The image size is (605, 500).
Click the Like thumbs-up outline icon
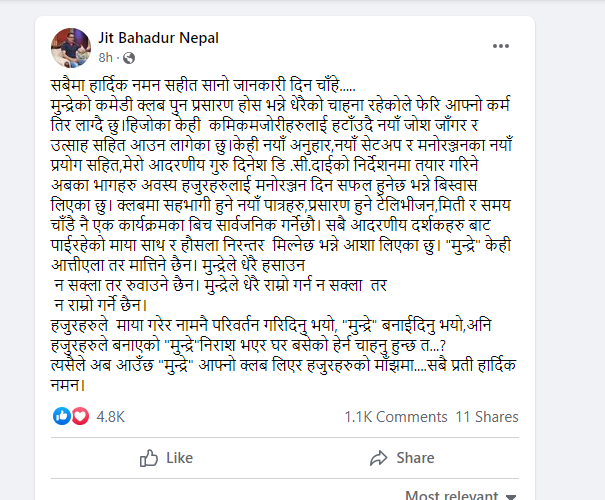[x=149, y=458]
